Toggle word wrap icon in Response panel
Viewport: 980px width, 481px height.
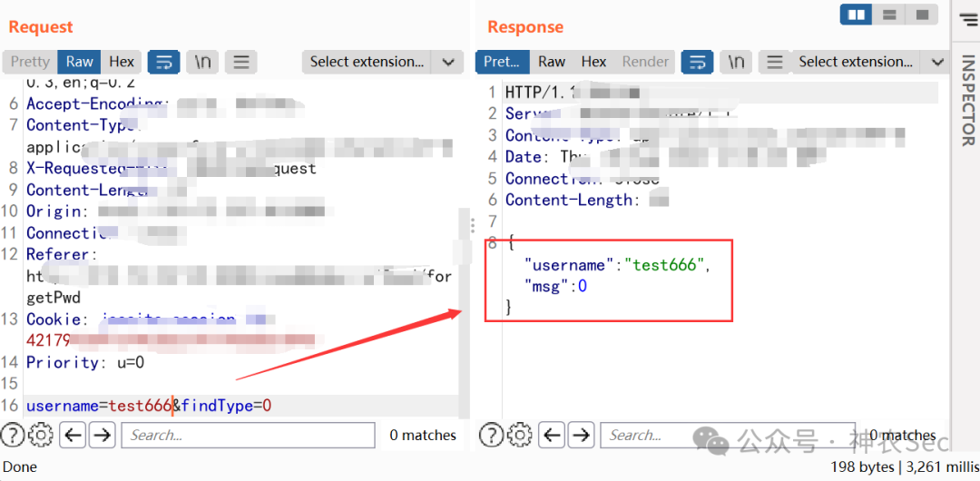pos(698,62)
